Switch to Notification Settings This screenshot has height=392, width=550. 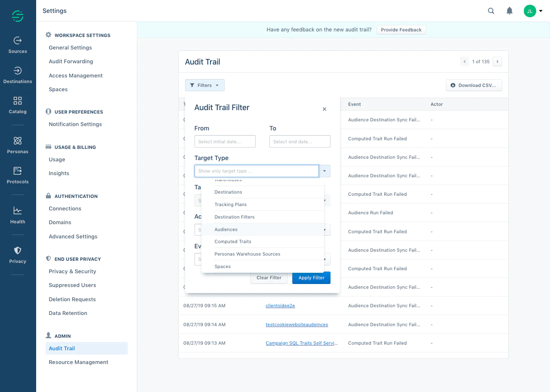[75, 124]
